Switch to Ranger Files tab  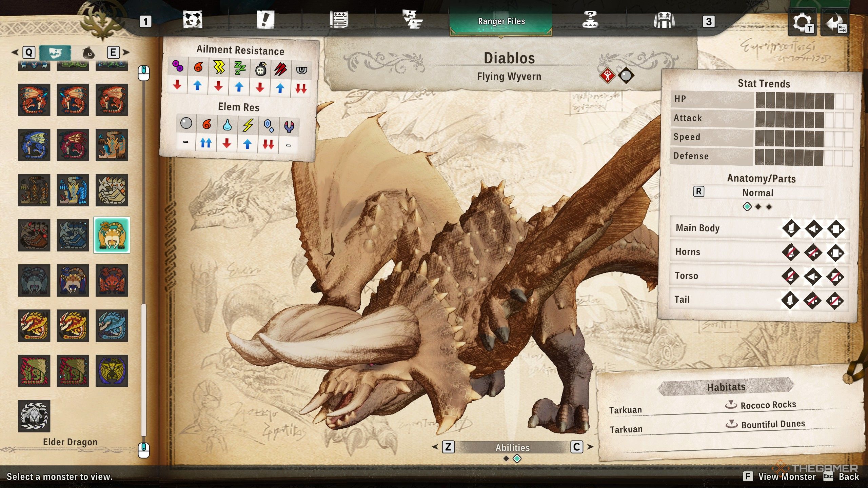501,22
